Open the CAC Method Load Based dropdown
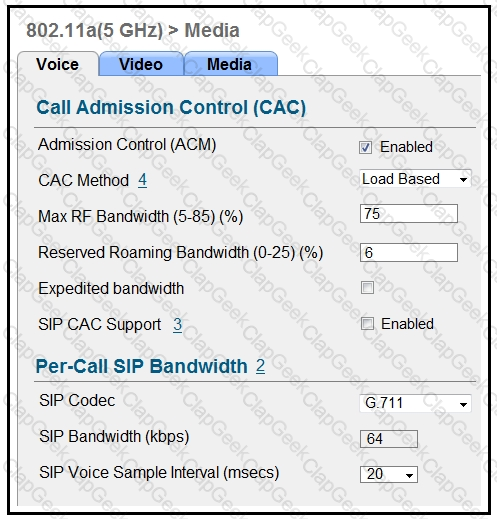Image resolution: width=497 pixels, height=519 pixels. (415, 179)
